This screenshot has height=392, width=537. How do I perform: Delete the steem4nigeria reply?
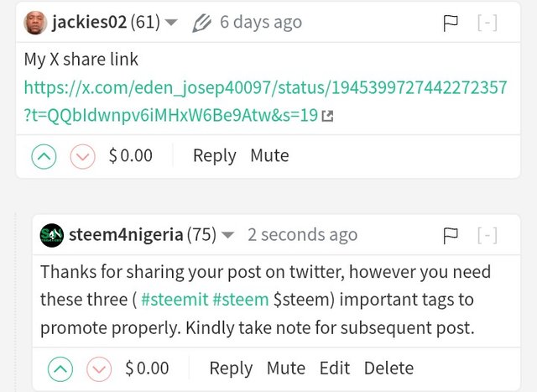[x=388, y=368]
